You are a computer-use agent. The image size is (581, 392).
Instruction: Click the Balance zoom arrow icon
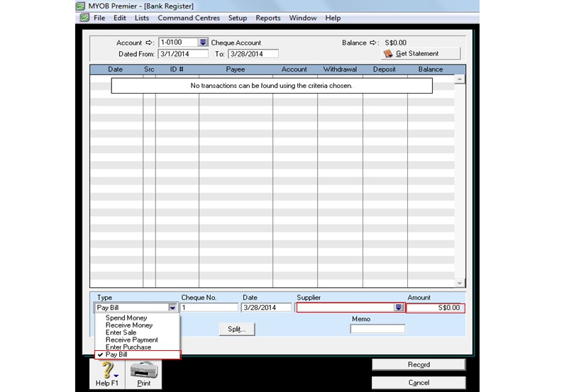point(373,43)
